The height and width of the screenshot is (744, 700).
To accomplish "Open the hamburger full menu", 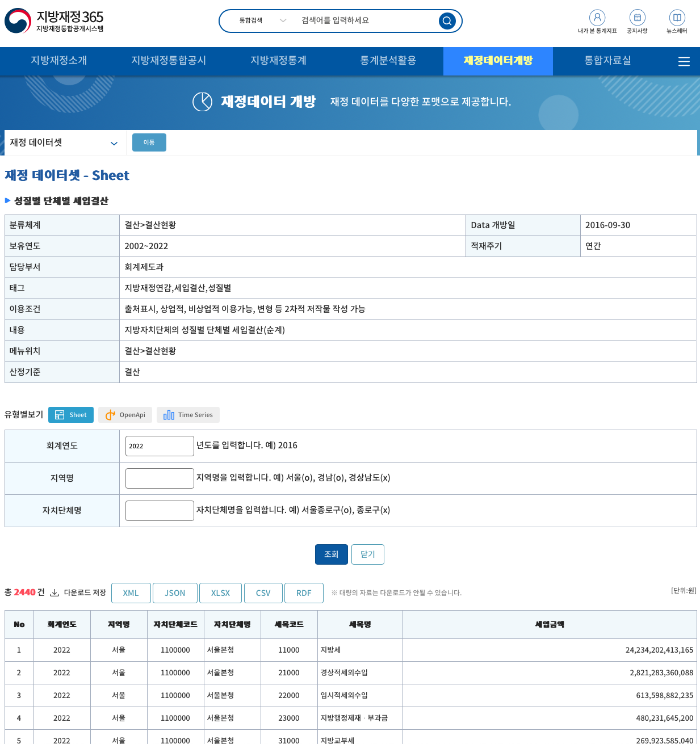I will (x=684, y=61).
